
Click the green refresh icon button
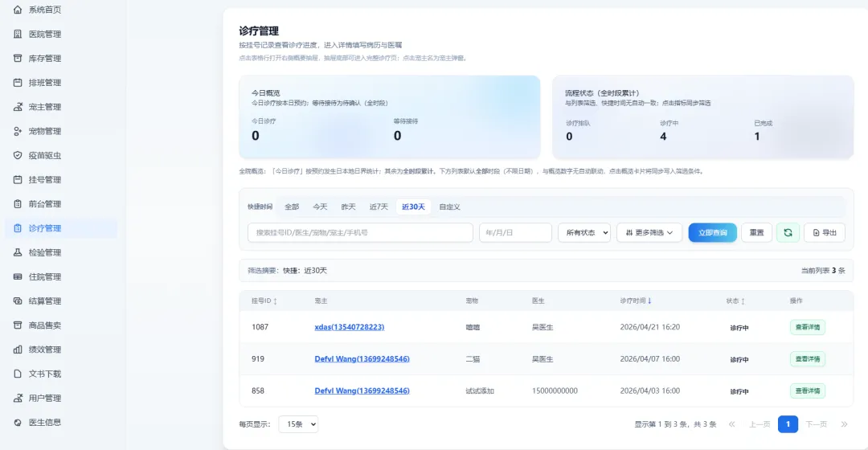click(x=788, y=232)
